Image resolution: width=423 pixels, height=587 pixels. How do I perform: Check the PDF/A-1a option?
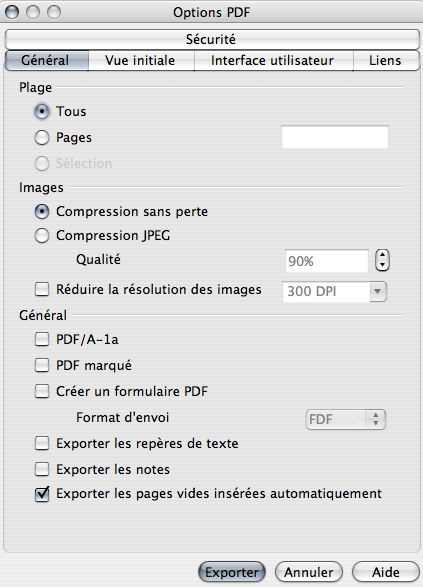coord(42,340)
